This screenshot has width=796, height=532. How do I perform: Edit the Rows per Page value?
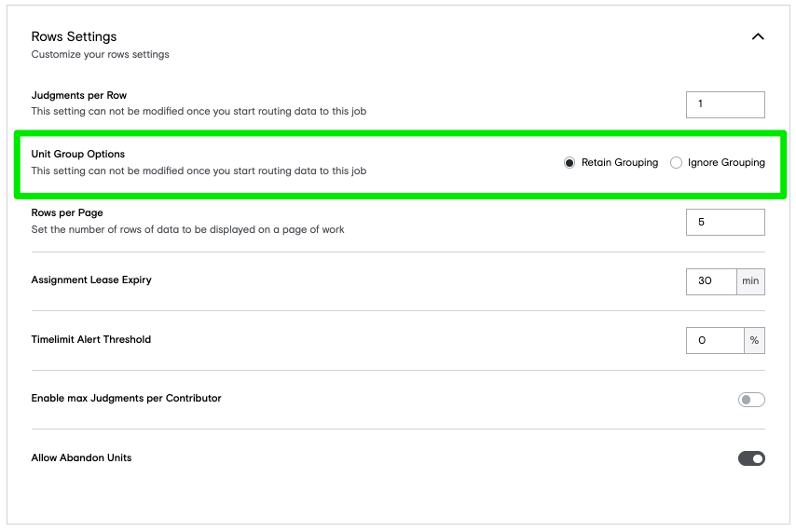tap(725, 223)
